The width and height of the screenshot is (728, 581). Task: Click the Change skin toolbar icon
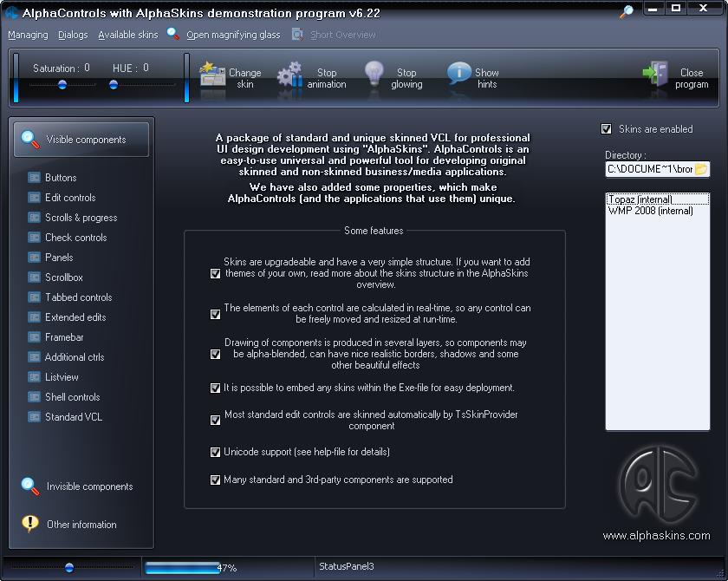pyautogui.click(x=212, y=75)
